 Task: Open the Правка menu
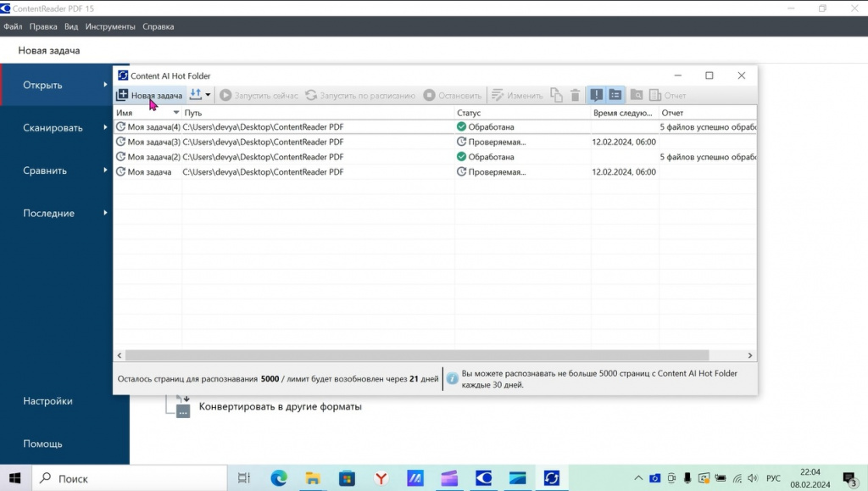click(x=43, y=26)
